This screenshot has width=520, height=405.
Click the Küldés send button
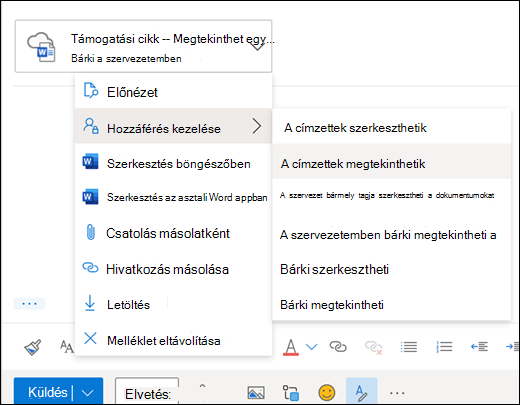(47, 392)
